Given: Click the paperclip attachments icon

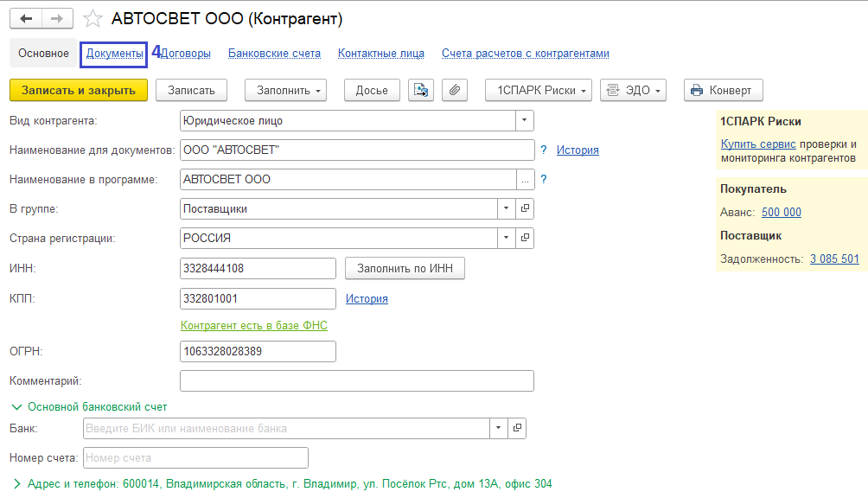Looking at the screenshot, I should [x=454, y=90].
